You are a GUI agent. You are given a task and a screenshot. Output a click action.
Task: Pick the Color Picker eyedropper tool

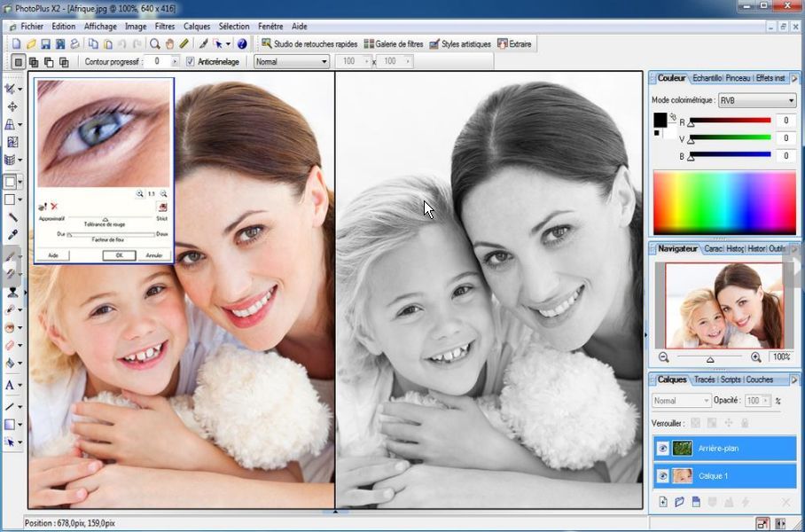click(12, 235)
